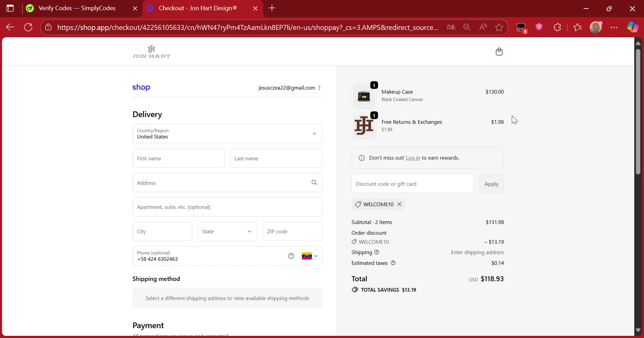Click the Apply discount button
This screenshot has width=644, height=338.
[x=491, y=184]
